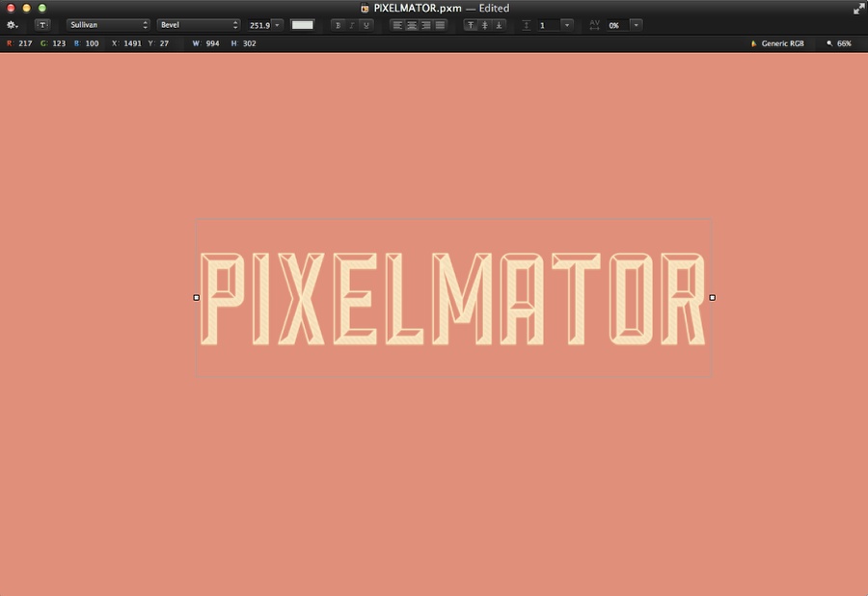Image resolution: width=868 pixels, height=596 pixels.
Task: Enter full screen with the arrows icon
Action: pyautogui.click(x=858, y=8)
